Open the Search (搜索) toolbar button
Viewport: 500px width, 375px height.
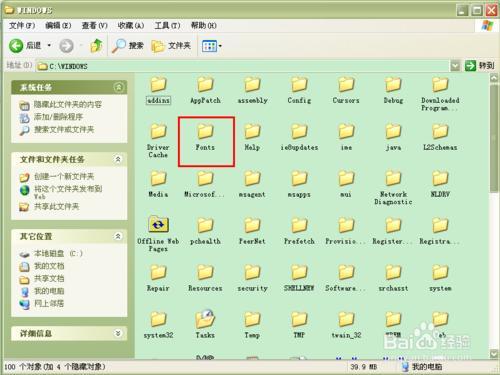[128, 46]
